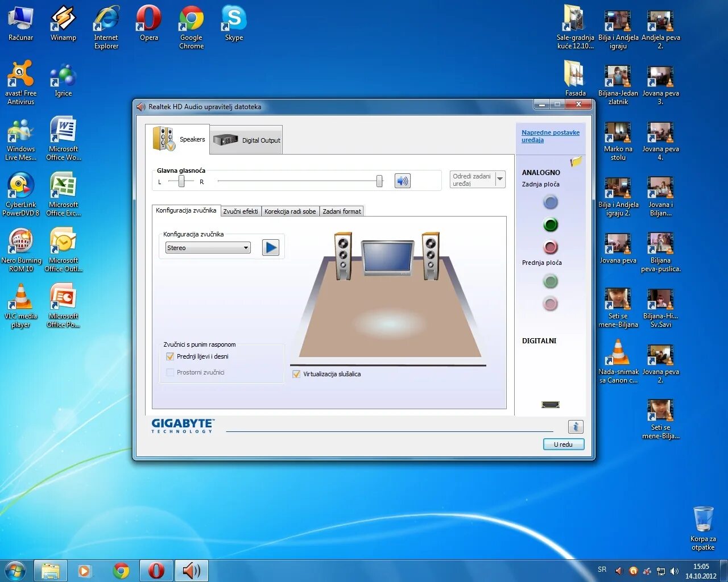This screenshot has width=728, height=582.
Task: Click the right speaker in room view
Action: point(430,256)
